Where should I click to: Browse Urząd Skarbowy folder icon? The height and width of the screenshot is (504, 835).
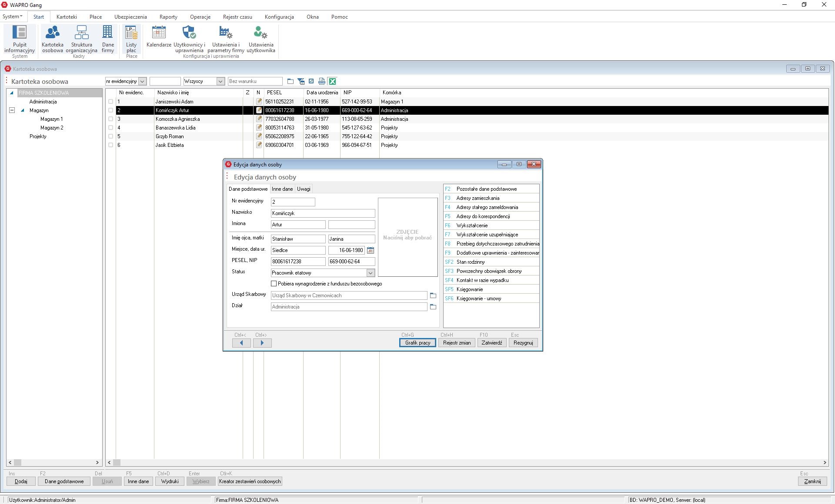(433, 295)
